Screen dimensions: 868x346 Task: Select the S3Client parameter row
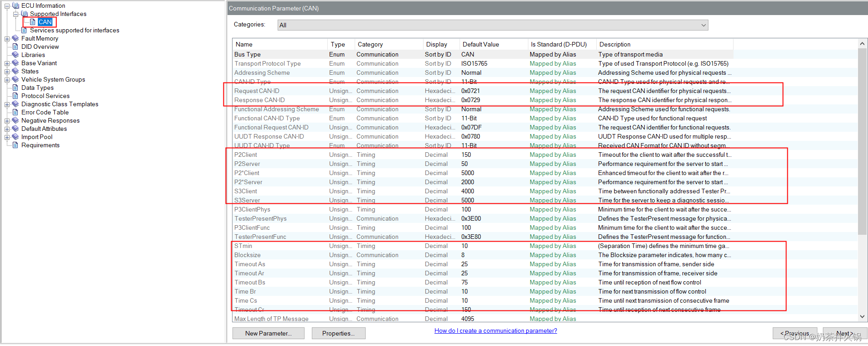tap(483, 191)
